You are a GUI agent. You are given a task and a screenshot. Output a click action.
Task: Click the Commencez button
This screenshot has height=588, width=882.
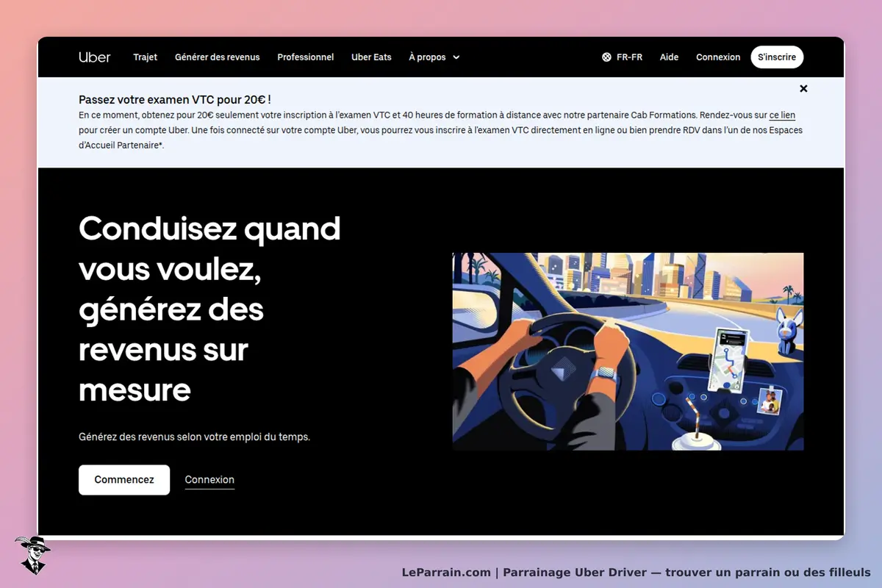pyautogui.click(x=124, y=480)
